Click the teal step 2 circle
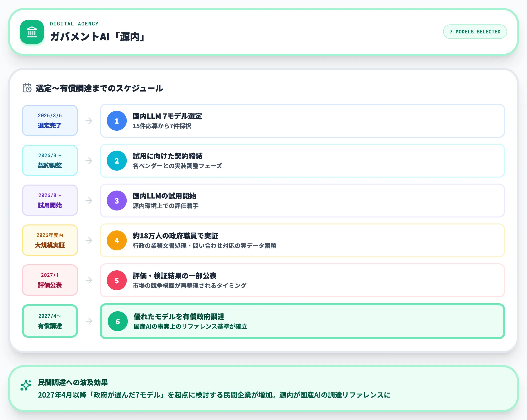 click(117, 161)
